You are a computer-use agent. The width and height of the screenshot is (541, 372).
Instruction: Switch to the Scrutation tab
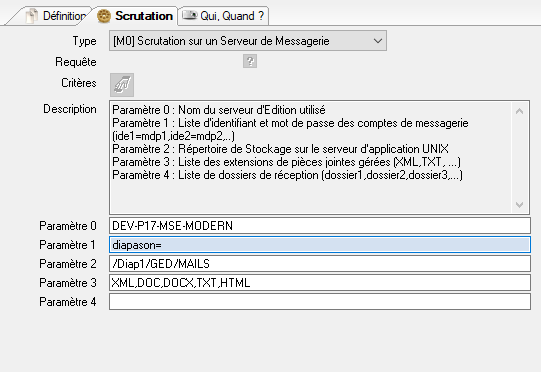pos(135,16)
